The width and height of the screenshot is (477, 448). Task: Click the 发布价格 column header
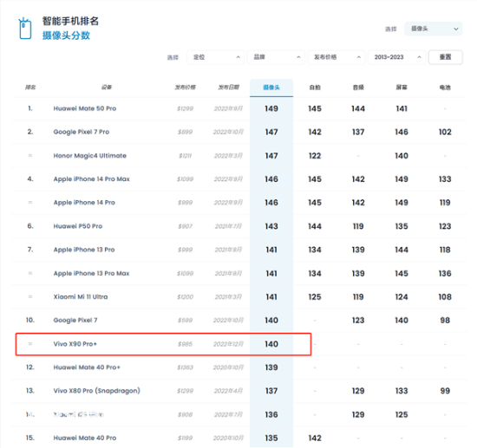(185, 88)
